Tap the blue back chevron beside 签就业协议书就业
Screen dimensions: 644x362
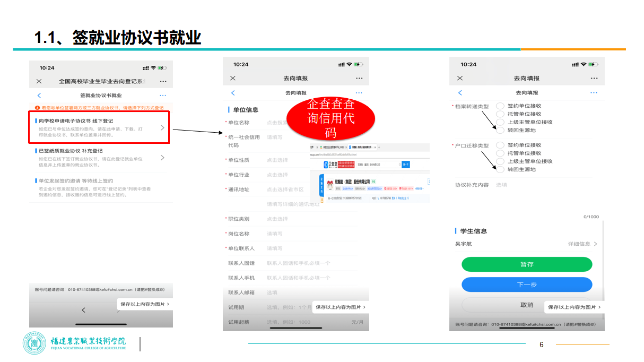pos(39,96)
